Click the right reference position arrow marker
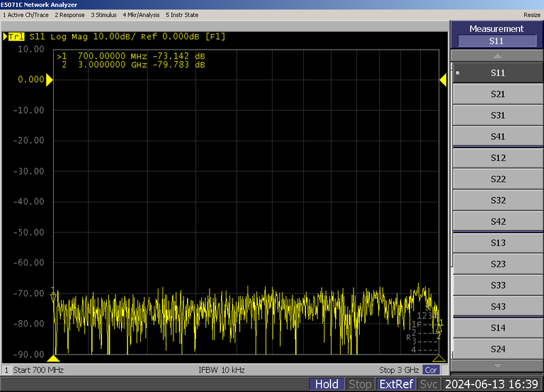The height and width of the screenshot is (392, 544). [x=443, y=80]
